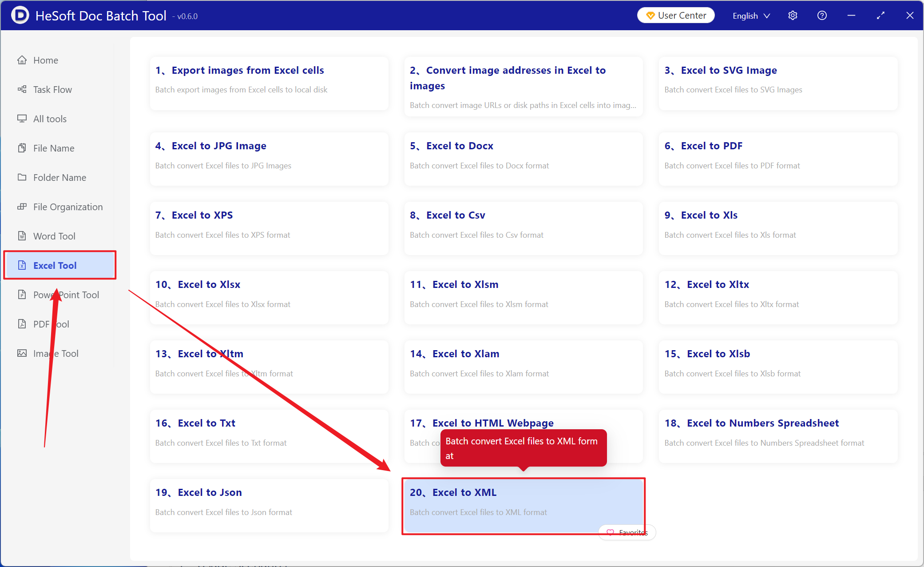This screenshot has height=567, width=924.
Task: Add Excel to XML to Favorites
Action: (627, 532)
